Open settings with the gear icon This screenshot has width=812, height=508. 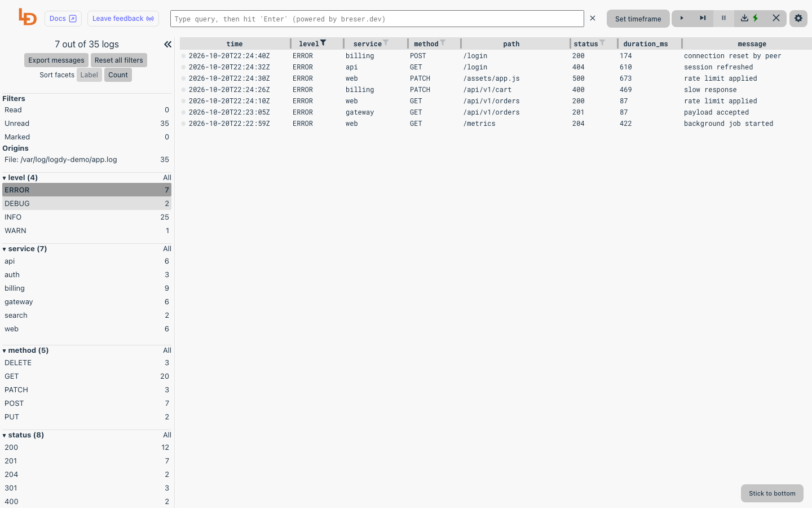(798, 18)
